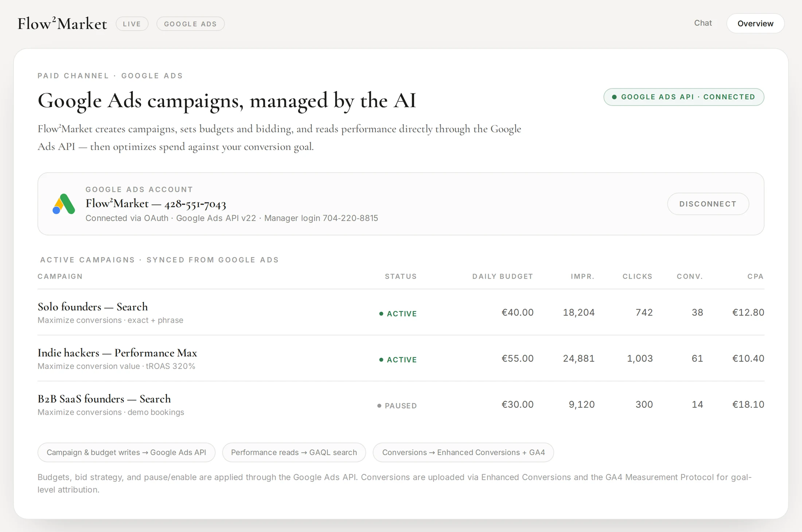The width and height of the screenshot is (802, 532).
Task: Click clicks value 1,003
Action: point(640,358)
